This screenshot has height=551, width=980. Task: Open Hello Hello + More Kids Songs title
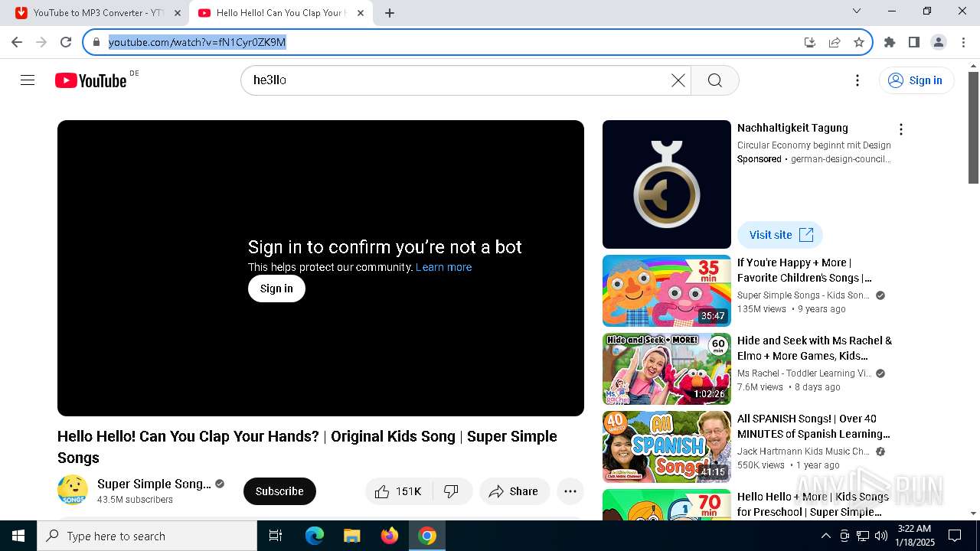coord(813,504)
